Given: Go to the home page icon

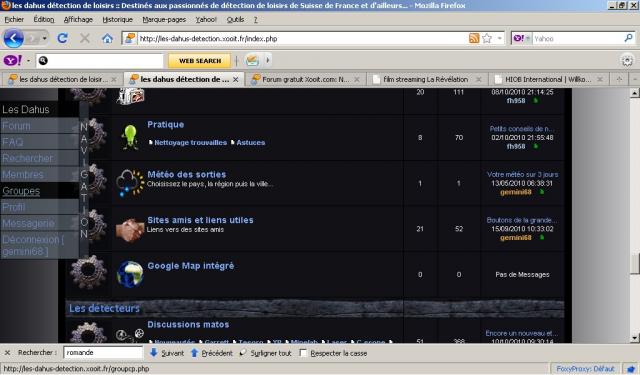Looking at the screenshot, I should click(x=107, y=39).
